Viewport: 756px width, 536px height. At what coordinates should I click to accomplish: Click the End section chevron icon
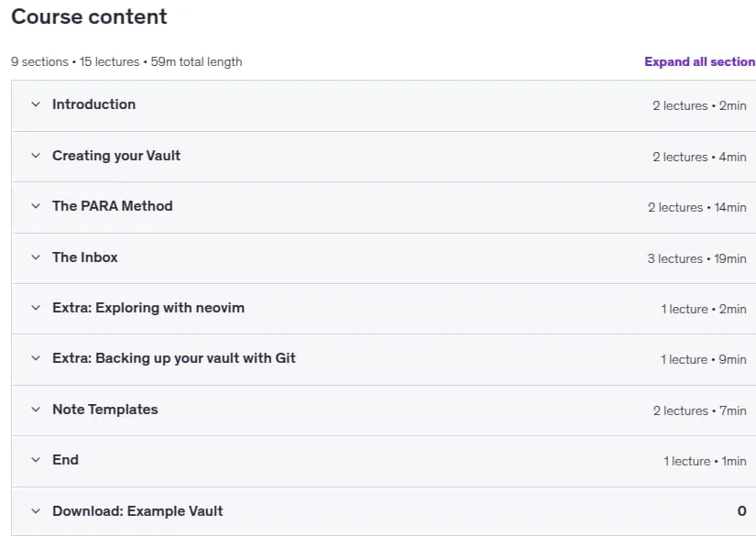click(36, 460)
